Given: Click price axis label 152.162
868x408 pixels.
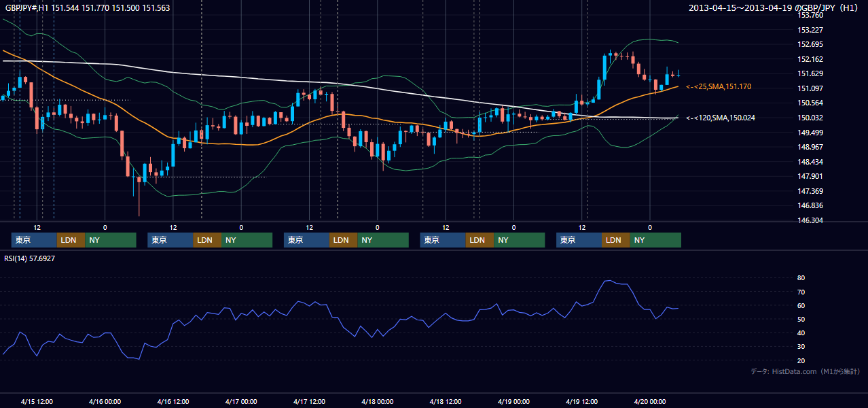Looking at the screenshot, I should pos(811,59).
